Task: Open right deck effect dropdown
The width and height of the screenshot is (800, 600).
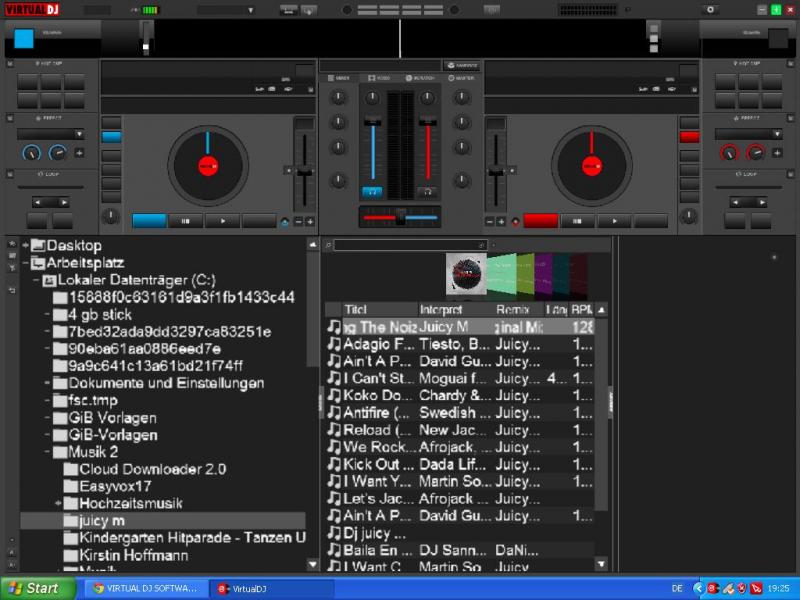Action: click(748, 133)
